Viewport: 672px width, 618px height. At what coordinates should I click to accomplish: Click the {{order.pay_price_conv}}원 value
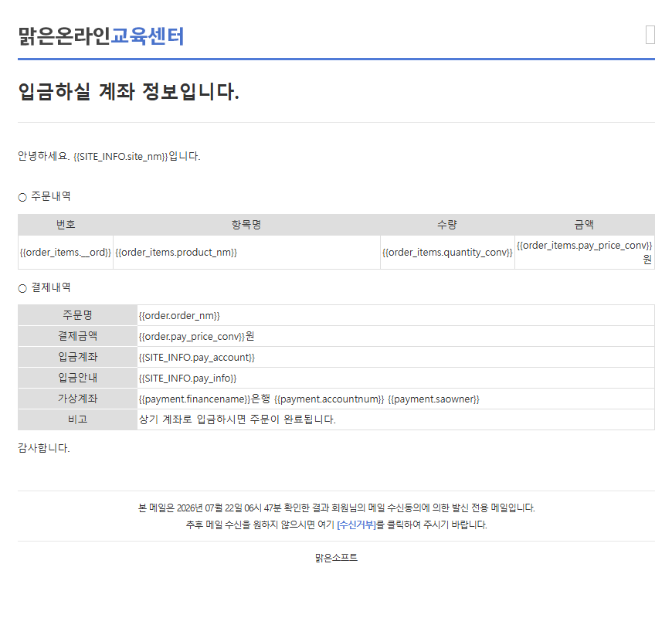(x=196, y=337)
